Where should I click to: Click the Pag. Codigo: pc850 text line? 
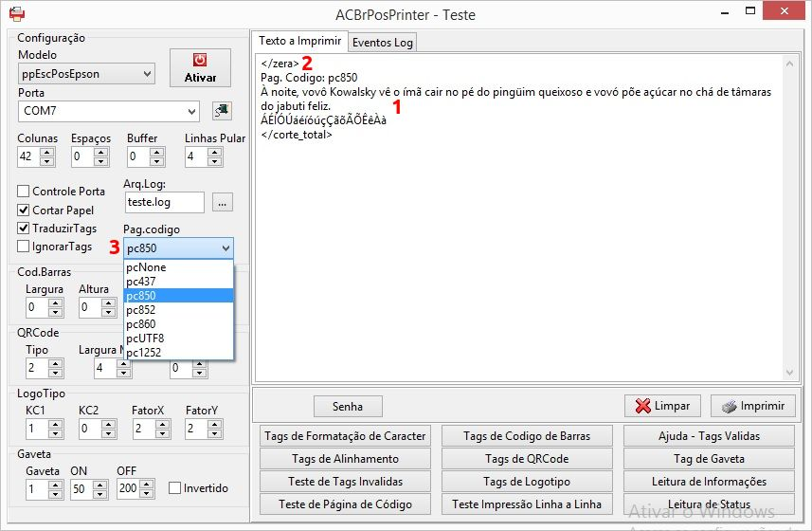coord(309,78)
